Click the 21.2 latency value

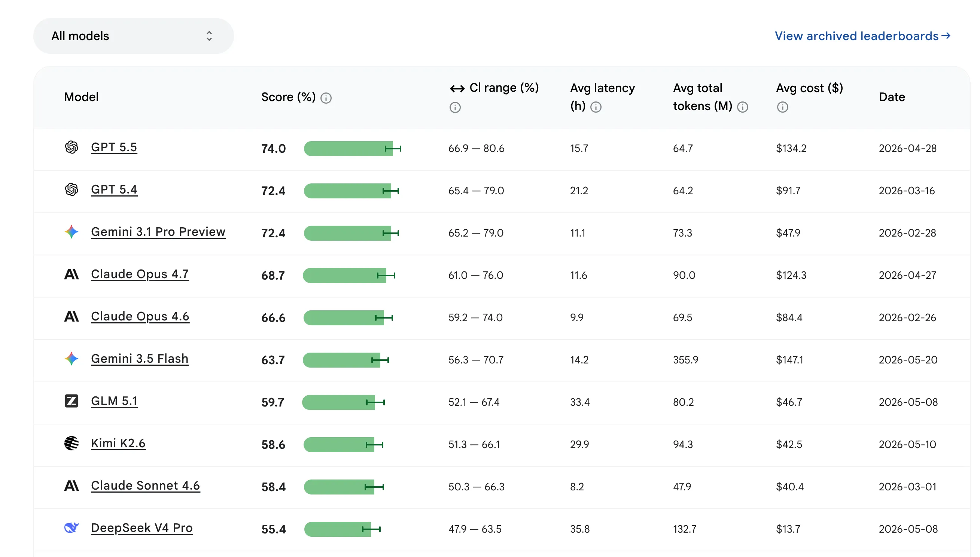[579, 191]
